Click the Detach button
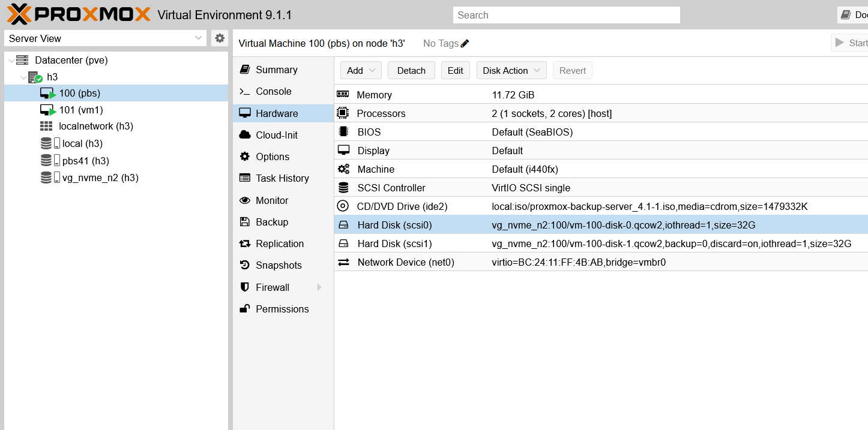 click(x=411, y=70)
